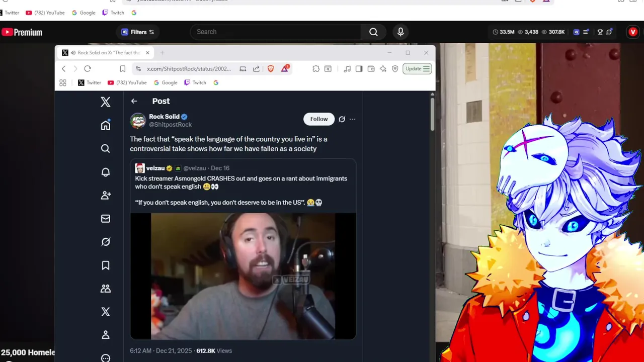Open a new tab in X window
Viewport: 644px width, 362px height.
click(162, 53)
